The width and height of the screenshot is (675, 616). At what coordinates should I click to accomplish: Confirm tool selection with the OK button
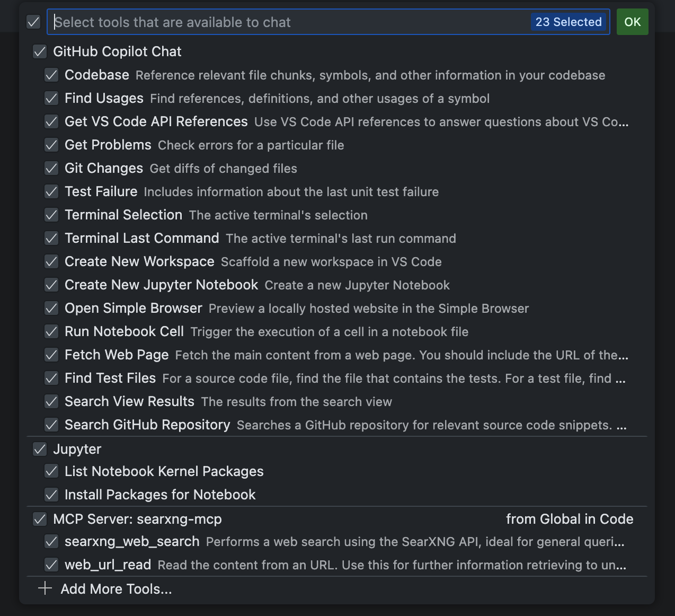coord(633,22)
